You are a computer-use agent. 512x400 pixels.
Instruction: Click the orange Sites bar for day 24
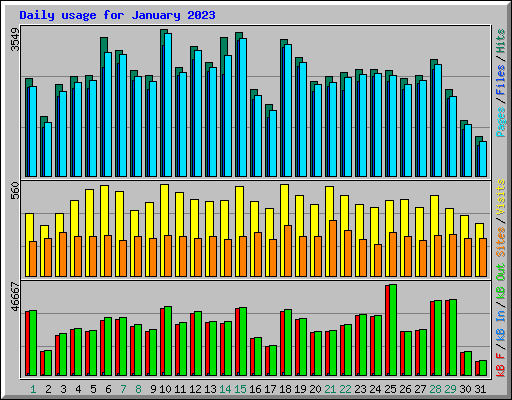(378, 260)
